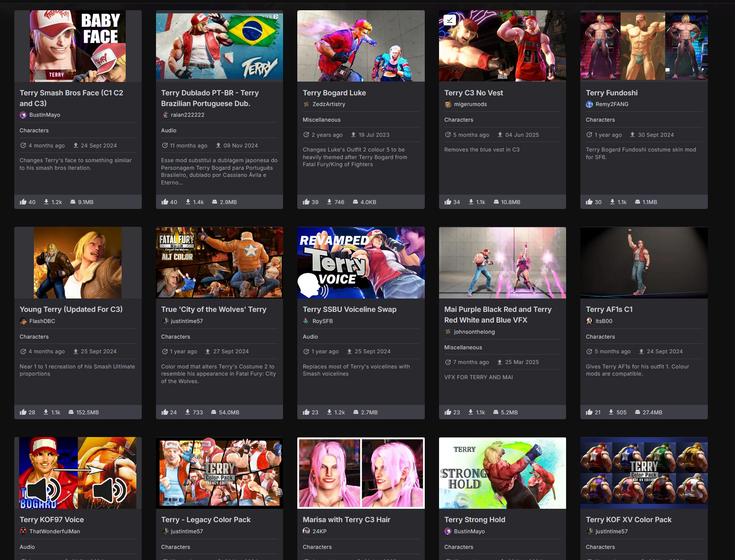This screenshot has width=735, height=560.
Task: Click the Terry Strong Hold thumbnail image
Action: click(502, 473)
